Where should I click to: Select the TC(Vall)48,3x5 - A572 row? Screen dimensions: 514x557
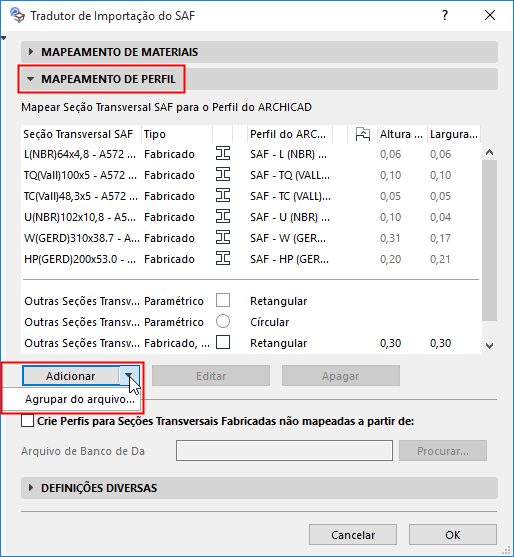point(251,196)
